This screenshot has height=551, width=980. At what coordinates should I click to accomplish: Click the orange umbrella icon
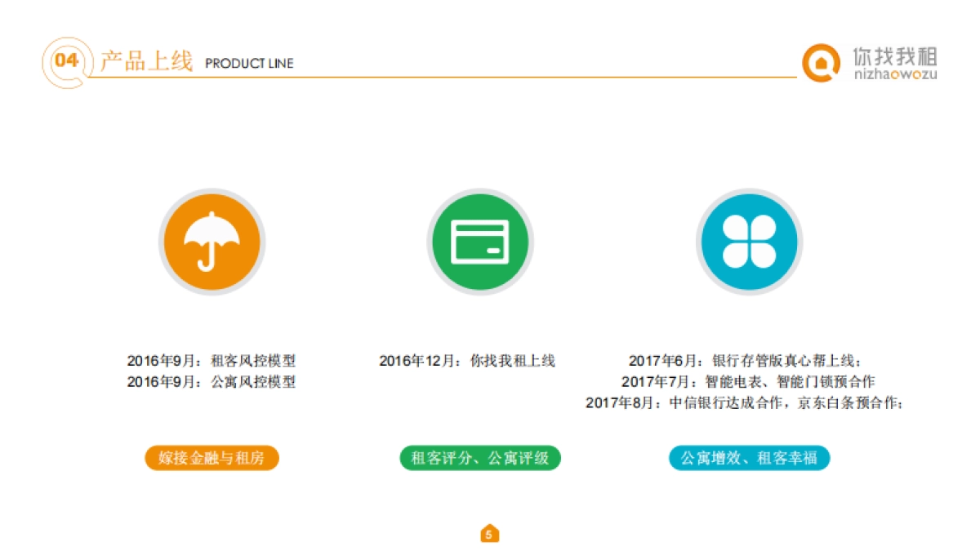[212, 242]
